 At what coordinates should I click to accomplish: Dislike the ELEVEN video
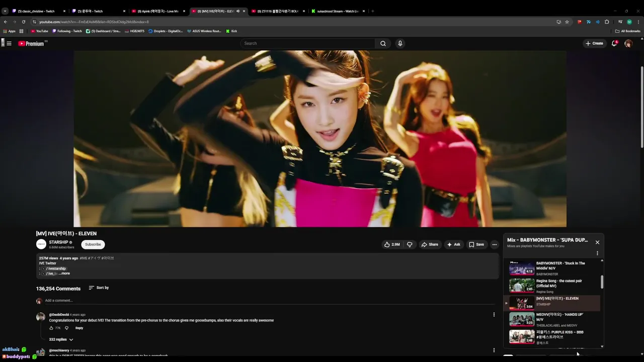coord(410,244)
